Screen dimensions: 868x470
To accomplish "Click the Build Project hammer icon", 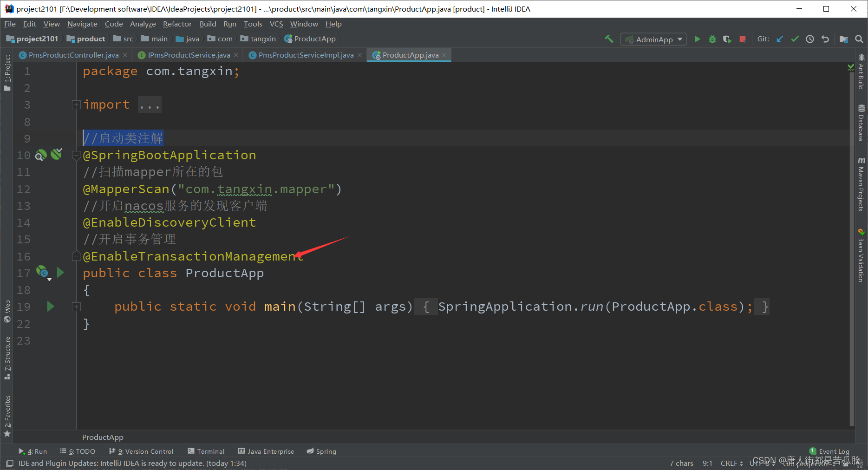I will click(609, 39).
